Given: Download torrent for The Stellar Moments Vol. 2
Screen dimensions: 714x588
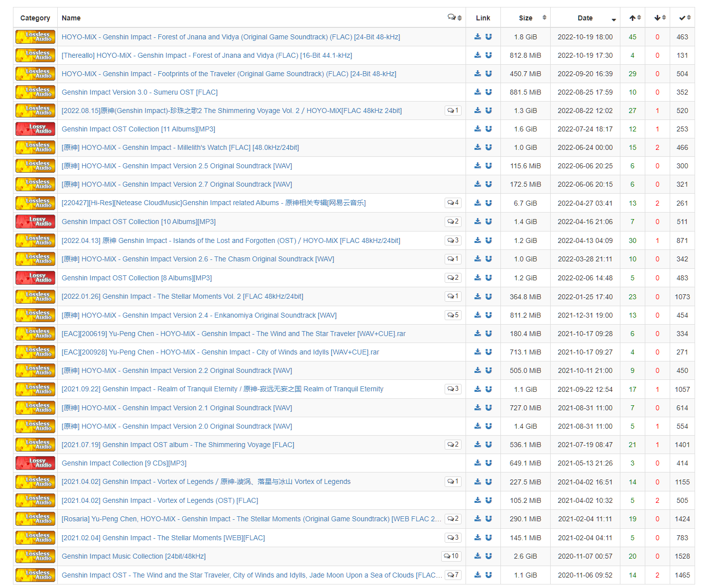Looking at the screenshot, I should [x=477, y=297].
